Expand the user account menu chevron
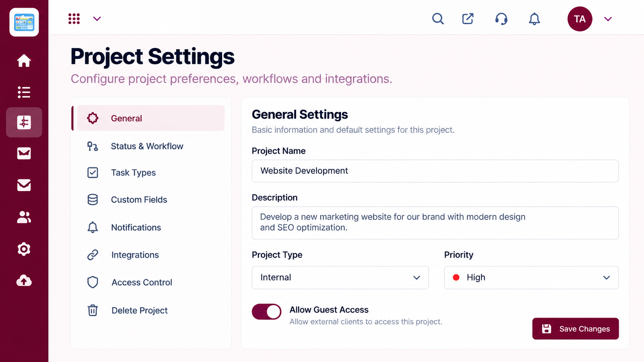Image resolution: width=644 pixels, height=362 pixels. coord(608,19)
